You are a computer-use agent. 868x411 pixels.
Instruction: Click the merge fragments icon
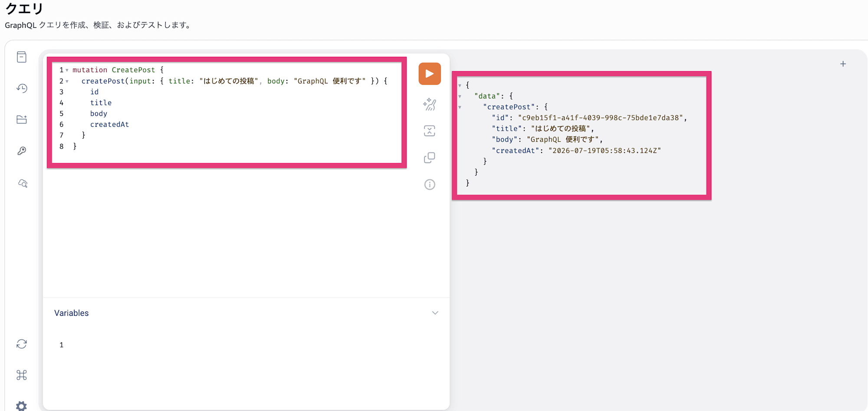pyautogui.click(x=430, y=131)
